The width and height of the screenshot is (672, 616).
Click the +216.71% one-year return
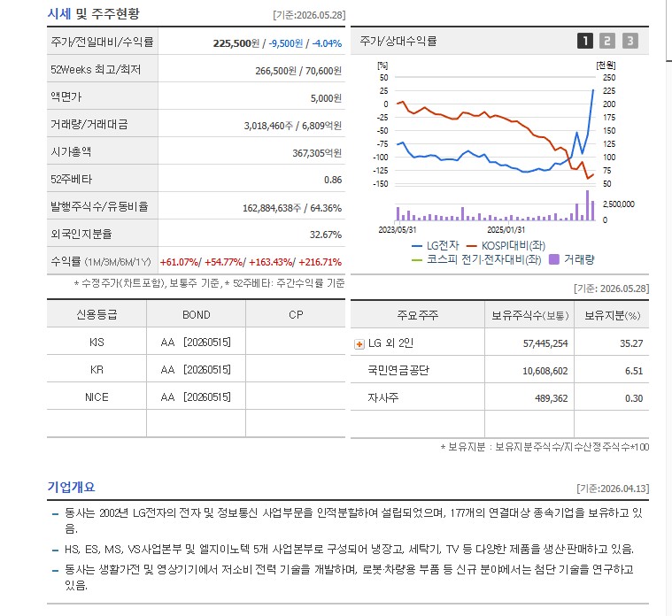point(321,262)
